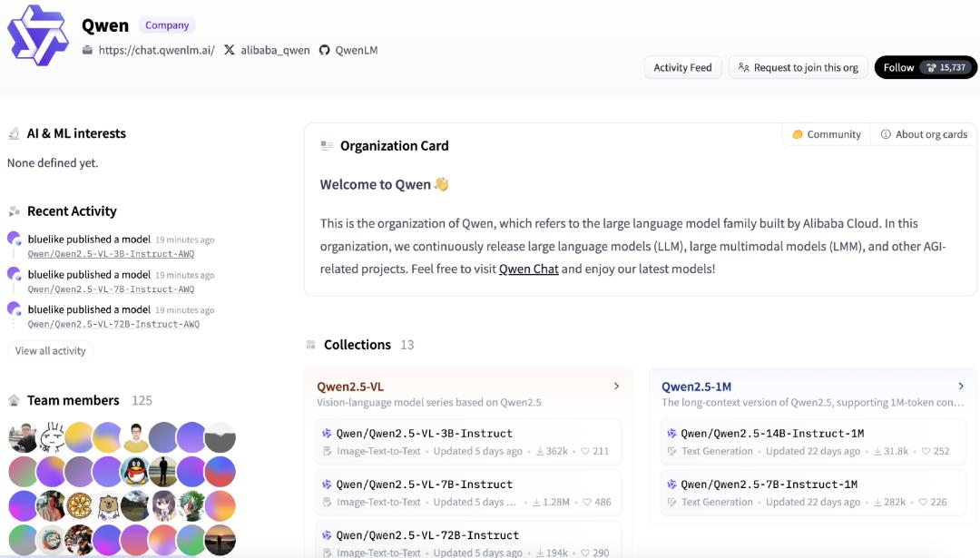Viewport: 980px width, 558px height.
Task: Open the Activity Feed
Action: point(682,67)
